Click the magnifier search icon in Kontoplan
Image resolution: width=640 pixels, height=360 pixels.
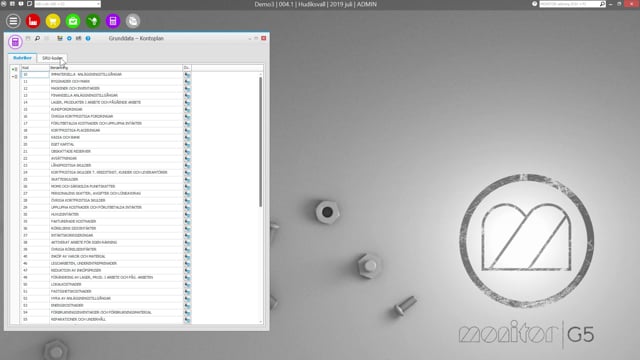coord(37,38)
